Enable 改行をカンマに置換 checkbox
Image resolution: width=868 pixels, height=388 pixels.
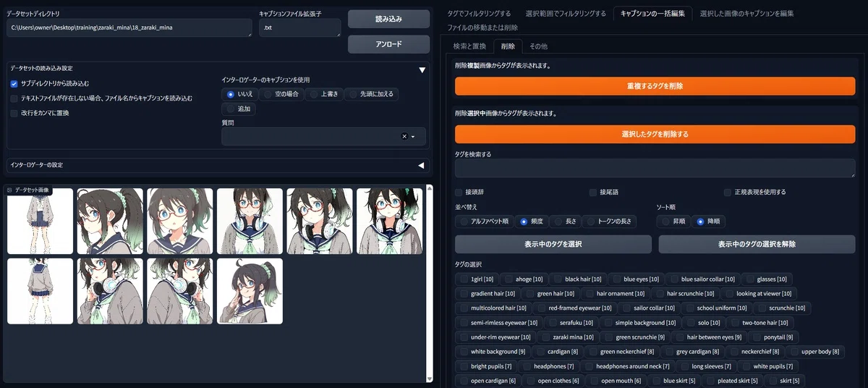click(14, 113)
